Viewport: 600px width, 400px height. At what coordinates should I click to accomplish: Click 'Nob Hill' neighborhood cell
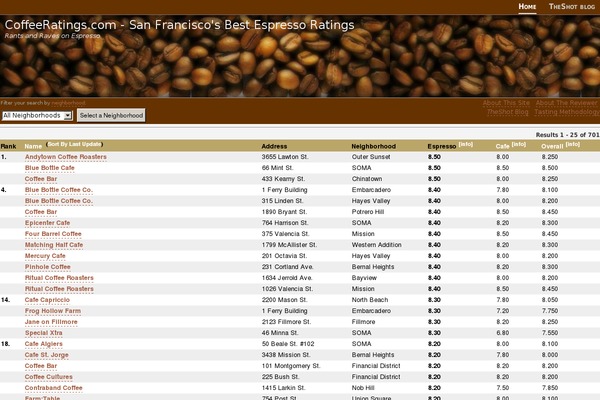363,388
